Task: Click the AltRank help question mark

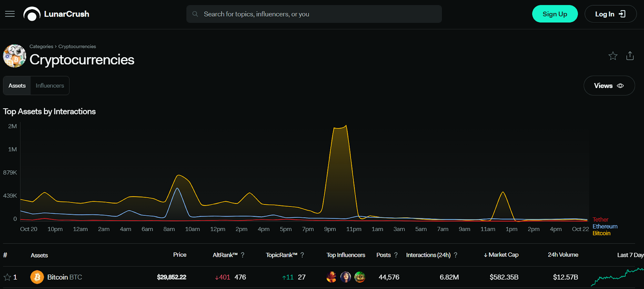Action: [x=242, y=255]
